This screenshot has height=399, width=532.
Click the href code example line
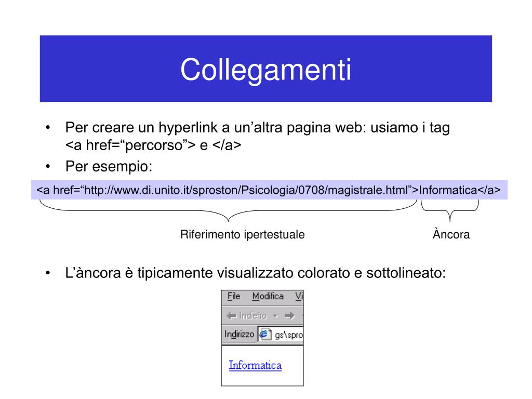click(269, 190)
